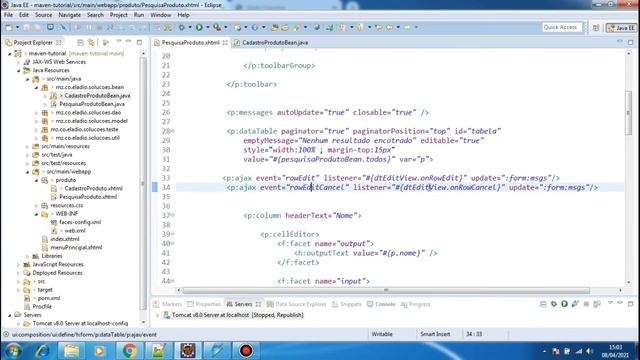Screen dimensions: 640x360
Task: Click the stop server icon in Servers view
Action: click(586, 304)
